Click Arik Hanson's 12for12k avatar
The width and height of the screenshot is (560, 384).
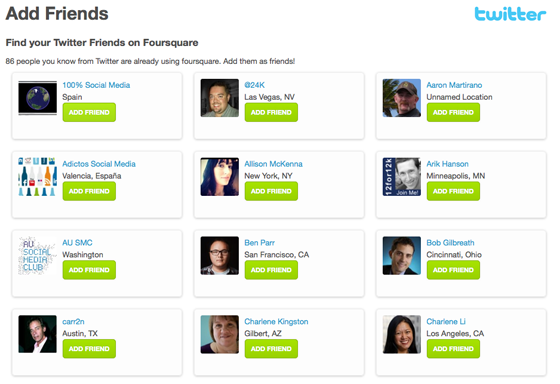[402, 177]
